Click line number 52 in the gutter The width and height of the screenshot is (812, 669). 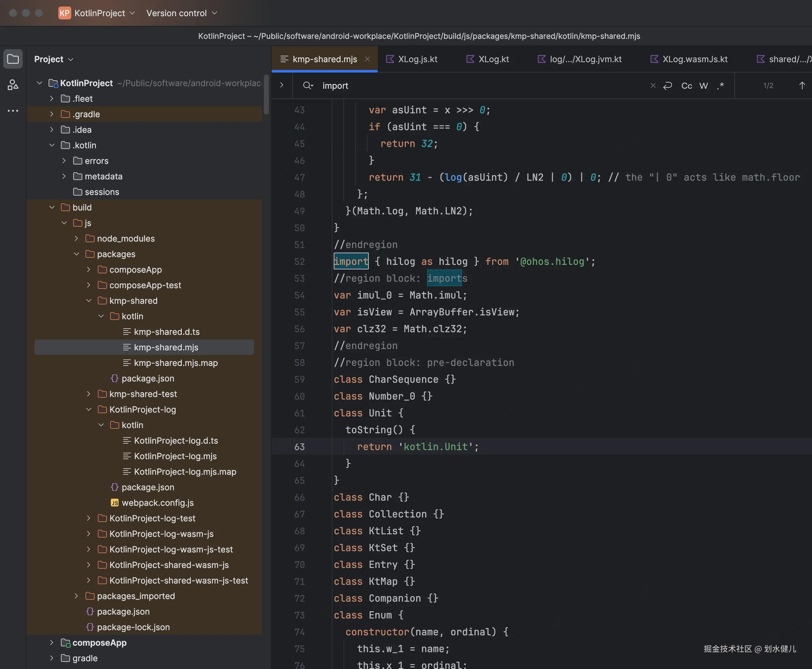click(300, 262)
